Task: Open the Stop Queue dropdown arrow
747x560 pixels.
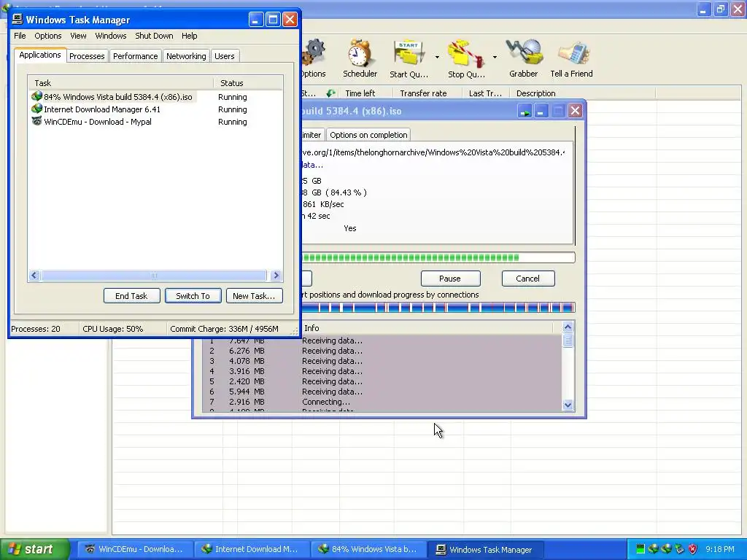Action: click(495, 57)
